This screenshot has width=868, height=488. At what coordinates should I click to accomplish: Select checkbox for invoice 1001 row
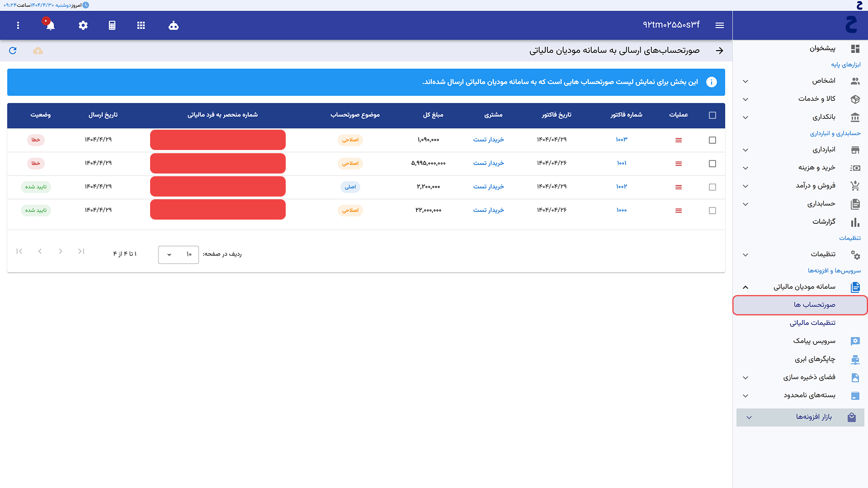point(712,164)
